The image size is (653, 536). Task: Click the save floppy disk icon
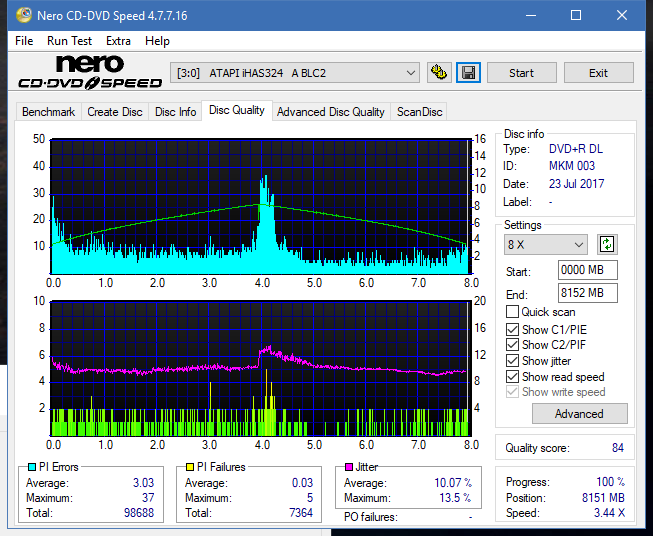click(469, 73)
